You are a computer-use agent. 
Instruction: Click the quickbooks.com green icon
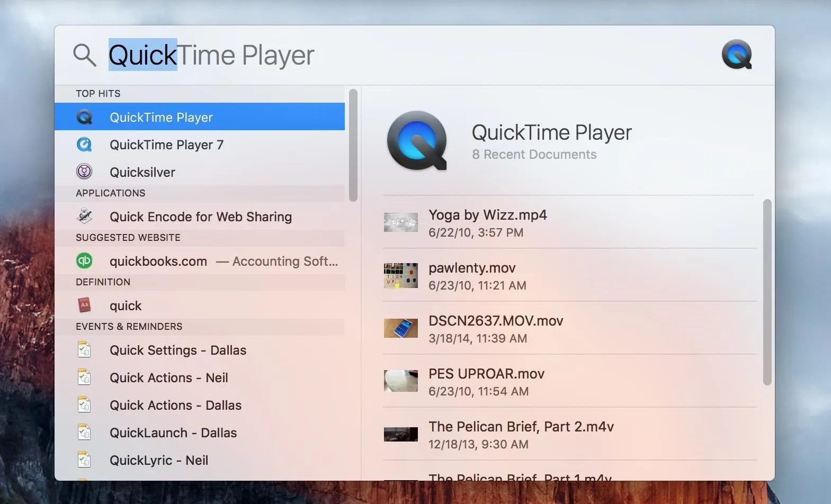click(84, 261)
